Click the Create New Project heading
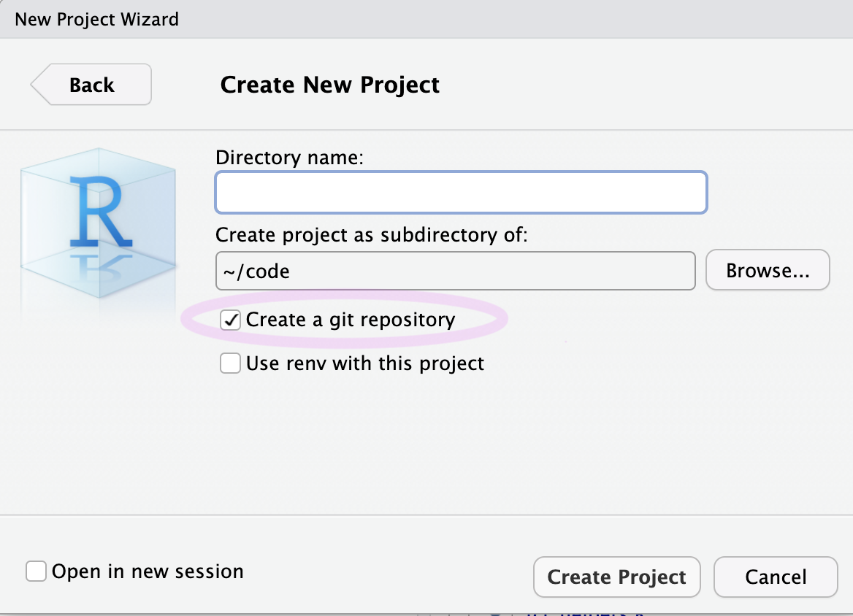Screen dimensions: 853x616 pyautogui.click(x=329, y=85)
